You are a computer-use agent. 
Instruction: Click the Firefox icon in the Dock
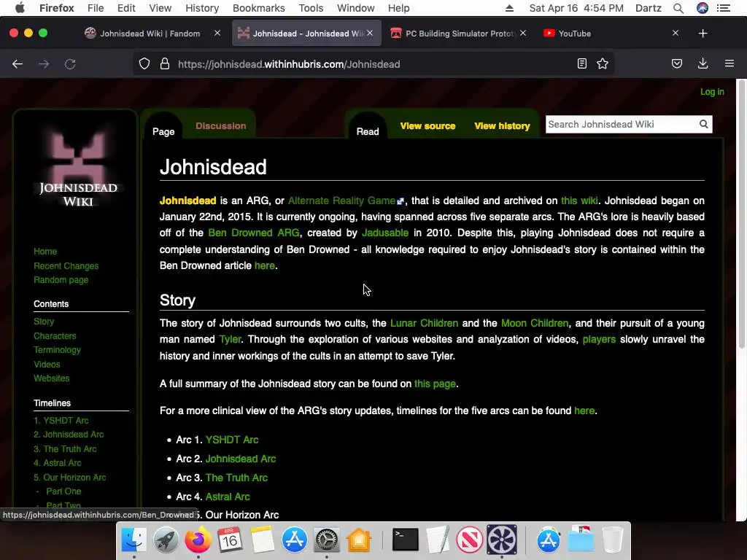click(x=198, y=540)
